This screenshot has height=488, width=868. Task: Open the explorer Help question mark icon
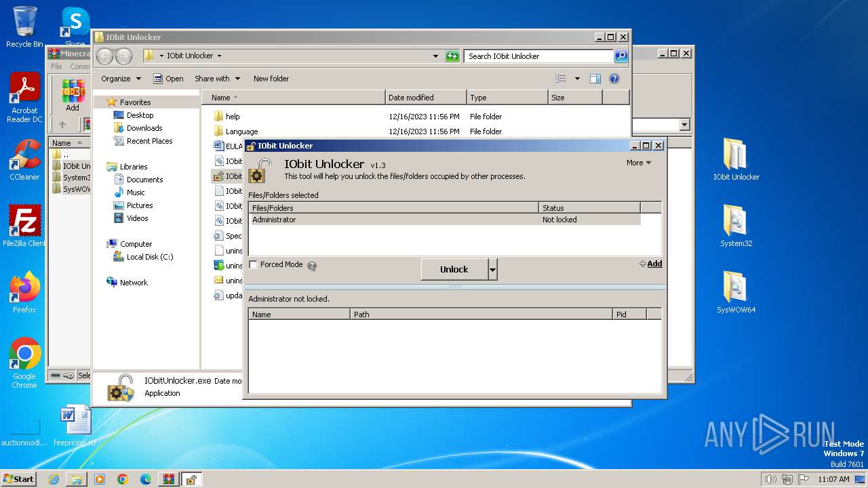[614, 79]
